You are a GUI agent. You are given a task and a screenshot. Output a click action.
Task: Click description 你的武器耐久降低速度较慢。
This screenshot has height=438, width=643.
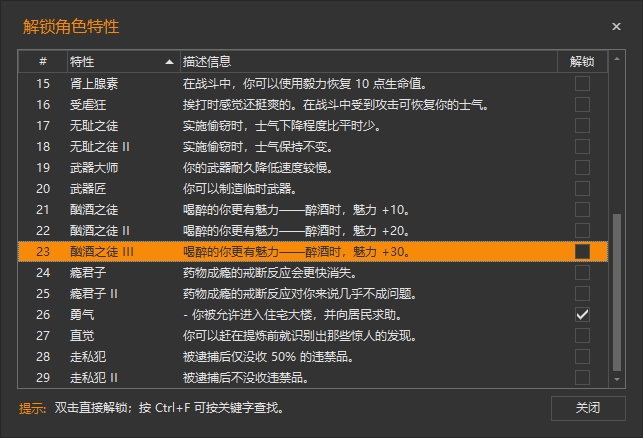click(258, 168)
